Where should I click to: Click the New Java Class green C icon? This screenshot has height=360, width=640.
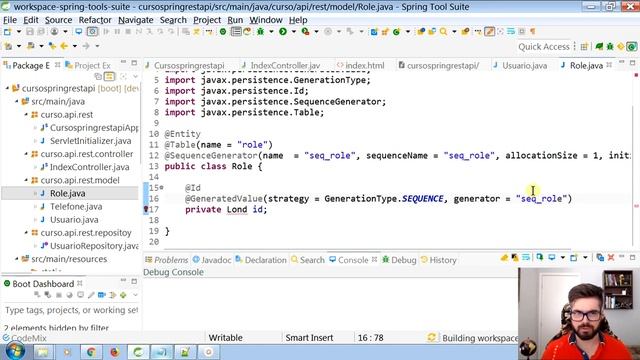click(396, 31)
